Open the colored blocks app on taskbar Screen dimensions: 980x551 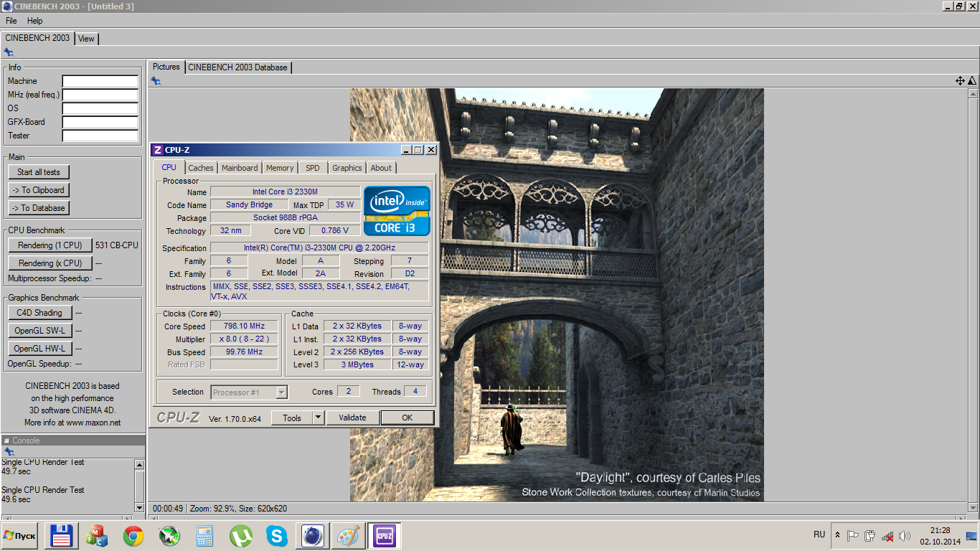click(97, 536)
